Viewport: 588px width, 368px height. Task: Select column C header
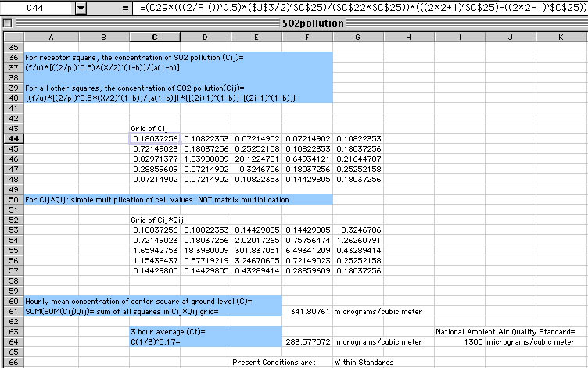(155, 37)
